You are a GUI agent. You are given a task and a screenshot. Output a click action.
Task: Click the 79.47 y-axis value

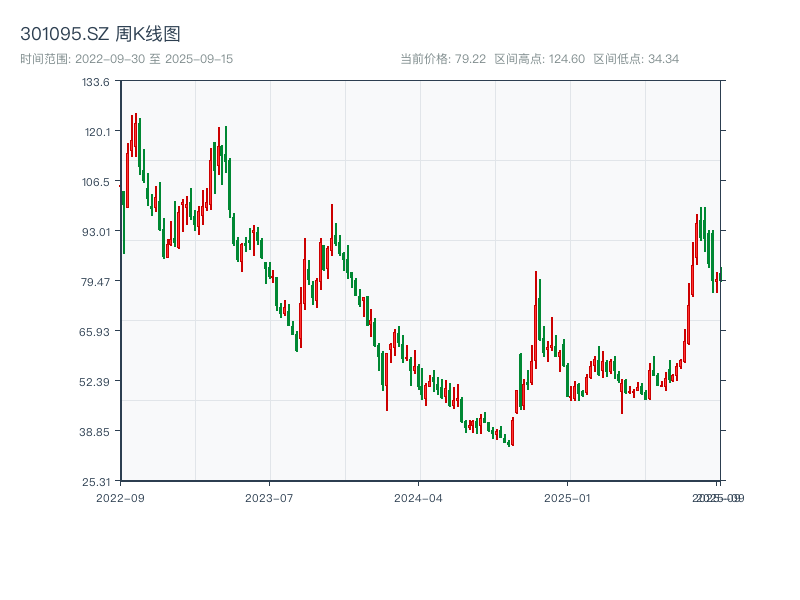tap(98, 282)
